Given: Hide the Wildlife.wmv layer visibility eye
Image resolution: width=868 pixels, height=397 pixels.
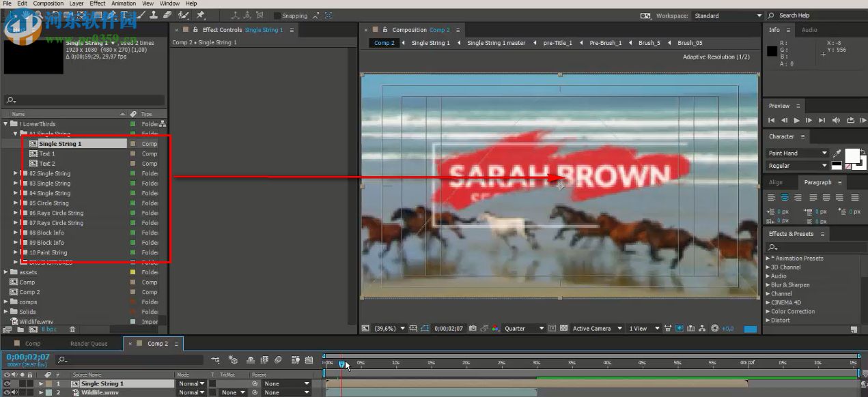Looking at the screenshot, I should (5, 392).
